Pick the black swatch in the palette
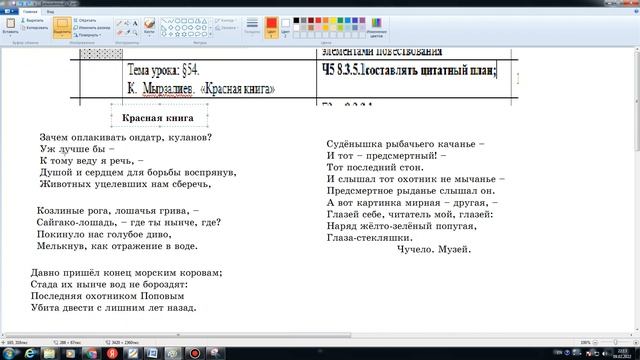 click(296, 20)
